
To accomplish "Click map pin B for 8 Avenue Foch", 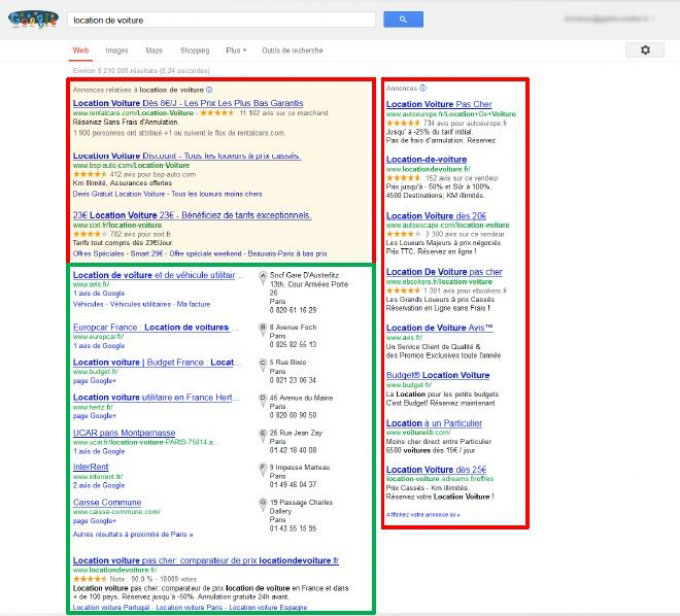I will pos(262,330).
